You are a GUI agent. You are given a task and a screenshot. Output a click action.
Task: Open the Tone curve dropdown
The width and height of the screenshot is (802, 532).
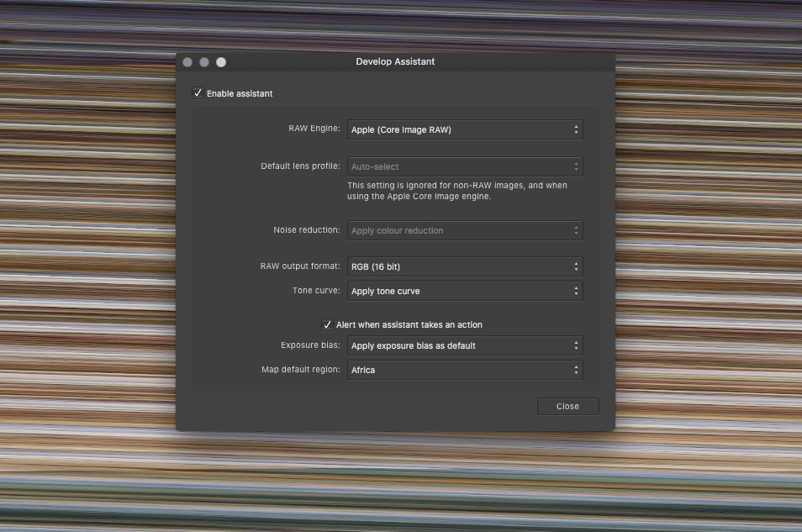pyautogui.click(x=465, y=291)
